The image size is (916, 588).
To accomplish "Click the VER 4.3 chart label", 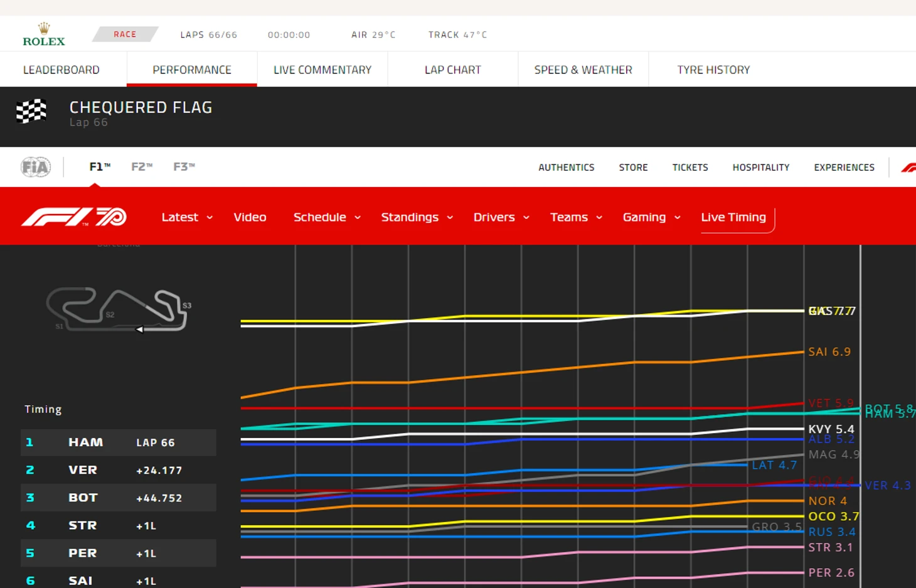I will tap(888, 486).
